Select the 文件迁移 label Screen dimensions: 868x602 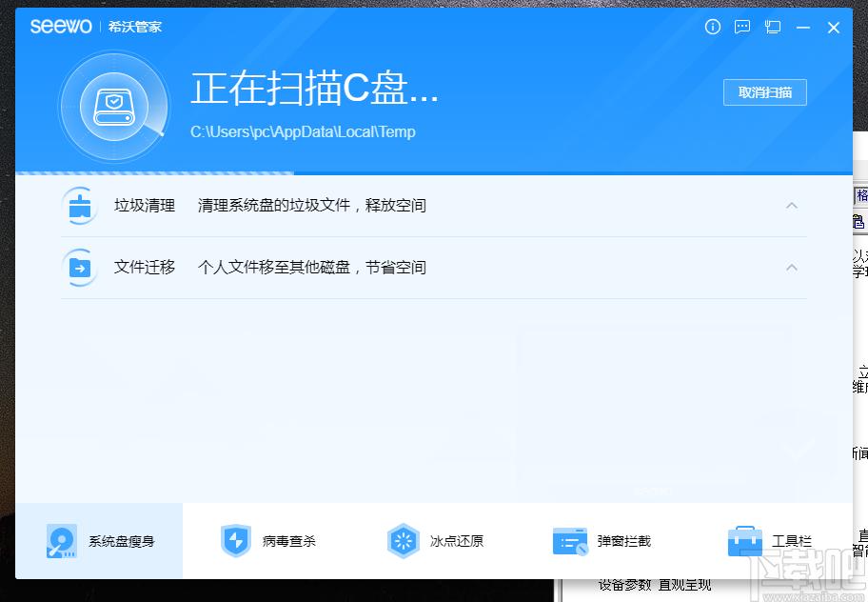[x=145, y=268]
